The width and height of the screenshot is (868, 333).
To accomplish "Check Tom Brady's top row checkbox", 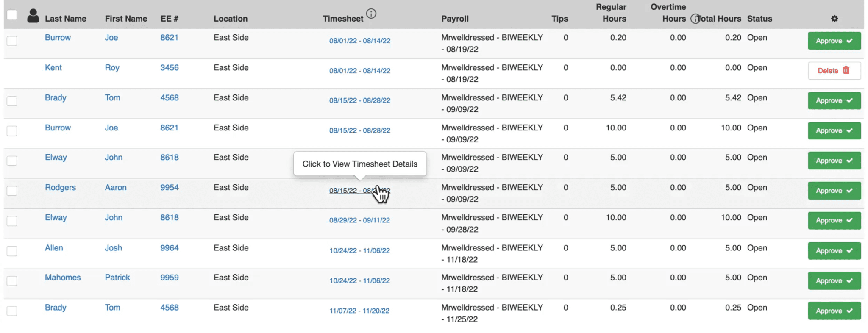I will pyautogui.click(x=12, y=101).
